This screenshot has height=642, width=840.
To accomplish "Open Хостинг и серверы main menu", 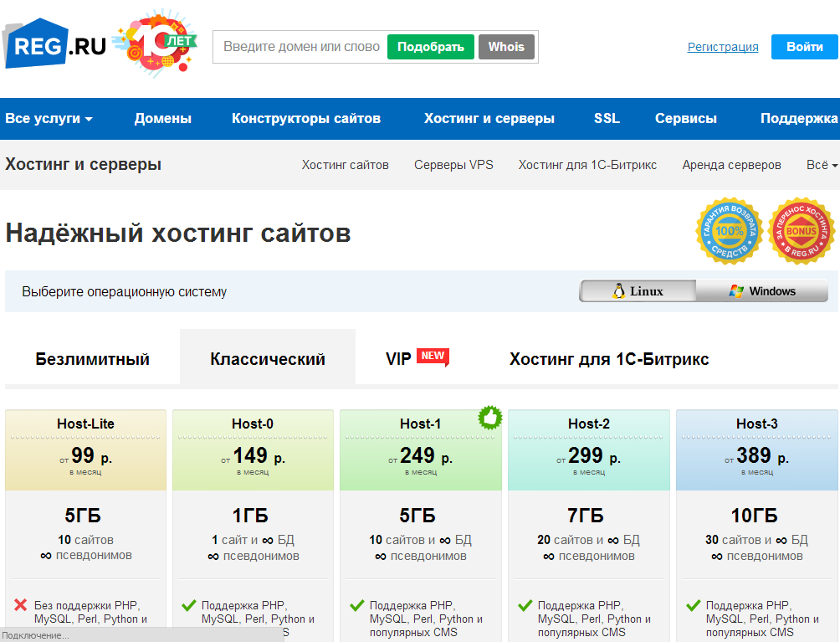I will (489, 118).
